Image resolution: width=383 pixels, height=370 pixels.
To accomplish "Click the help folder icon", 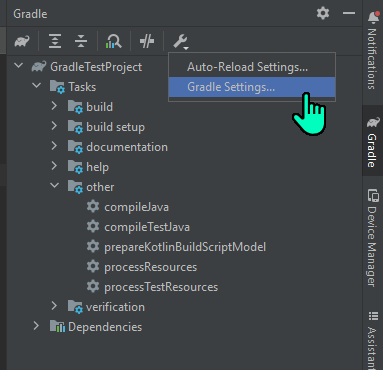I will coord(75,167).
